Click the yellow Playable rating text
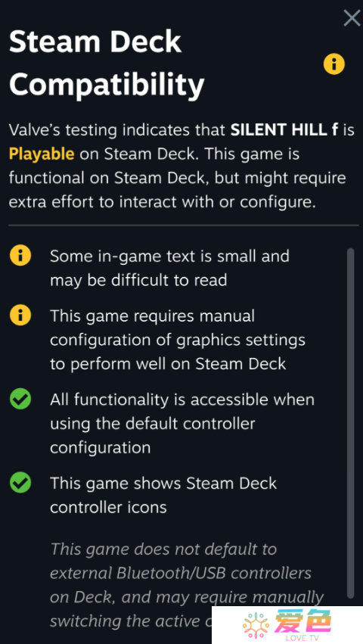The height and width of the screenshot is (644, 363). 42,154
